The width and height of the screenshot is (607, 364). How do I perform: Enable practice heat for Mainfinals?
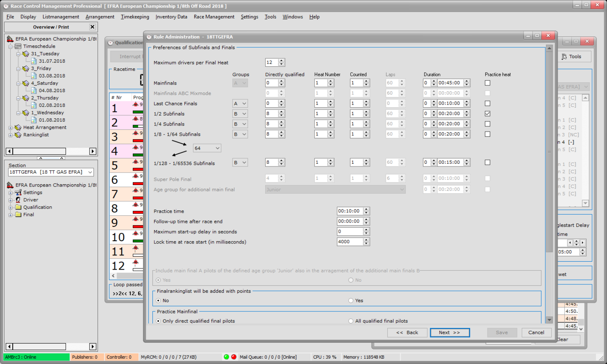[487, 83]
